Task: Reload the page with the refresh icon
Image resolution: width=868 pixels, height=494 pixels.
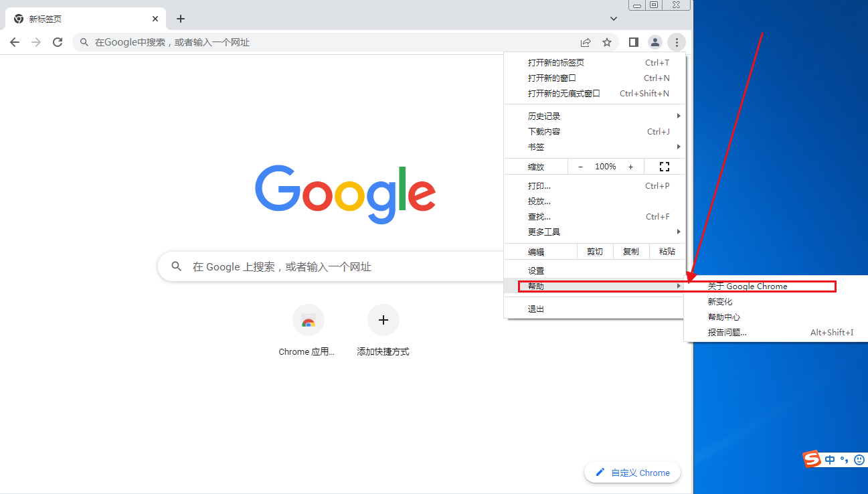Action: click(x=58, y=42)
